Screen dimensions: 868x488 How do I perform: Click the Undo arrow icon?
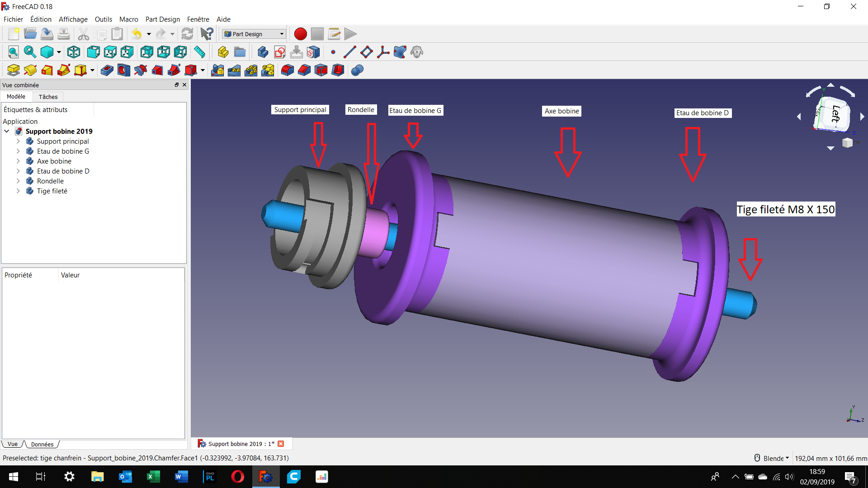tap(137, 34)
